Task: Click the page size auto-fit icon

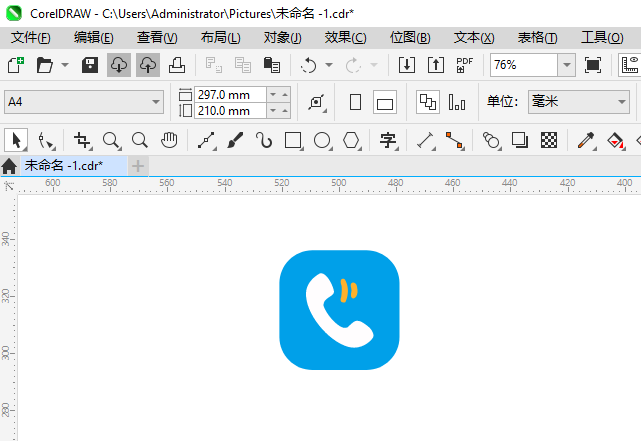Action: 317,102
